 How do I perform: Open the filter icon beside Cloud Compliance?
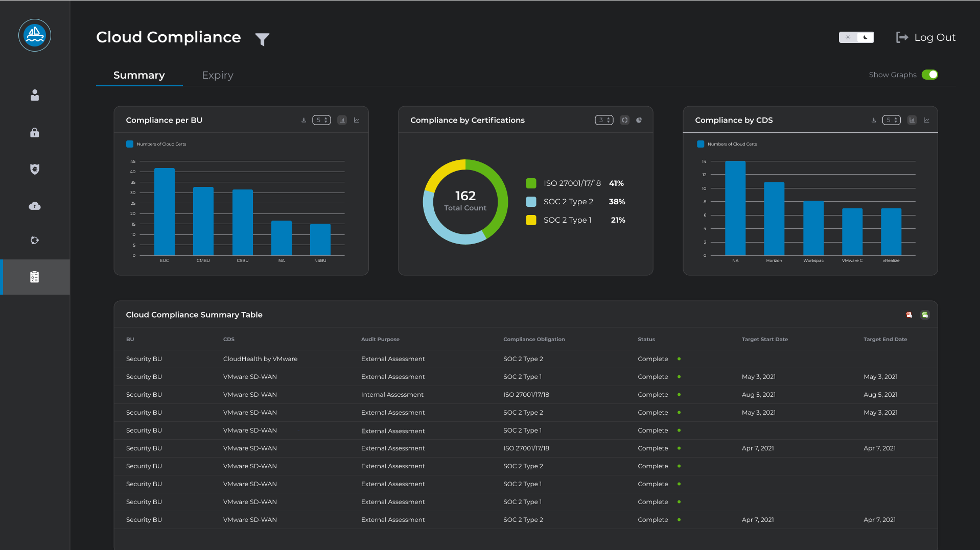point(262,39)
